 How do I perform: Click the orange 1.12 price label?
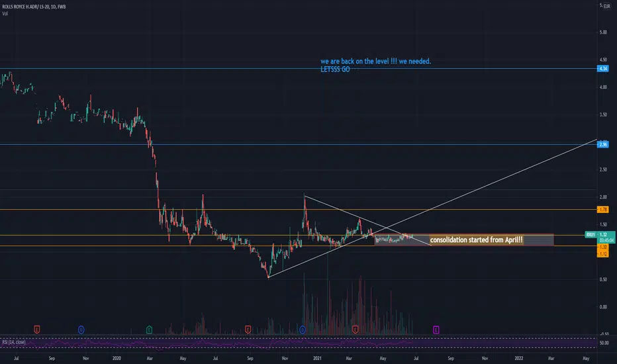603,254
